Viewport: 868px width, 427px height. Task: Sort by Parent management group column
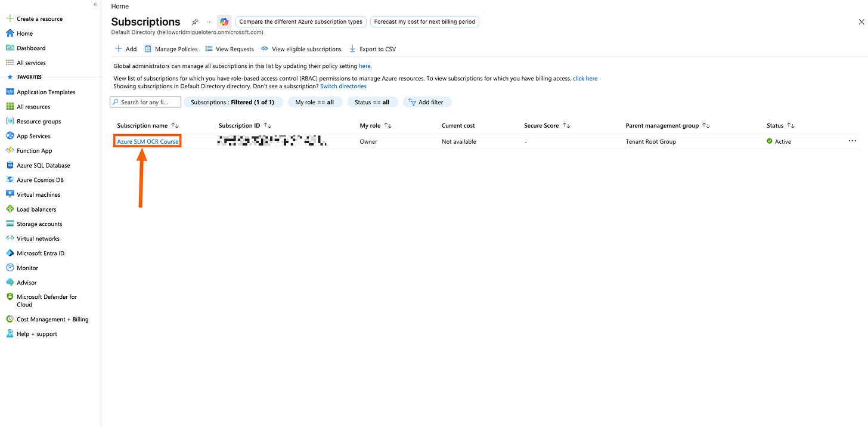pyautogui.click(x=668, y=125)
